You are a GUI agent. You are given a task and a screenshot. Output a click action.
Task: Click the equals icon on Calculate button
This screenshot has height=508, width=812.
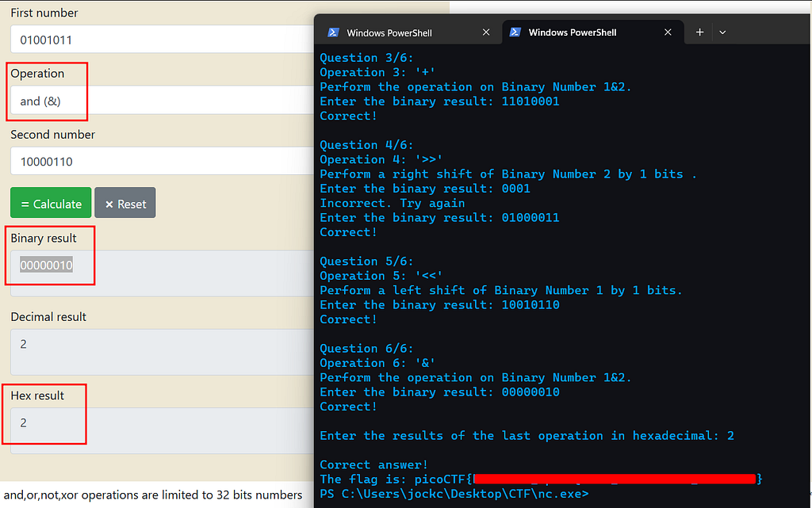point(25,204)
